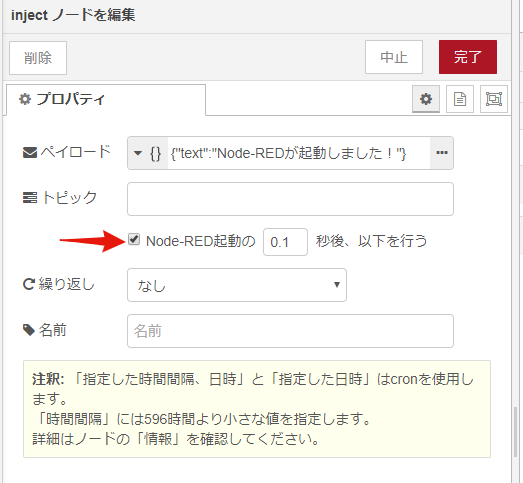The height and width of the screenshot is (483, 523).
Task: Open payload type selector dropdown arrow
Action: (x=137, y=153)
